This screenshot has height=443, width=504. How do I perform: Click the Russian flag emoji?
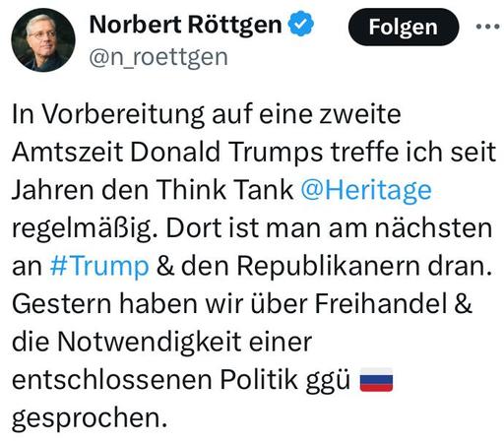376,379
